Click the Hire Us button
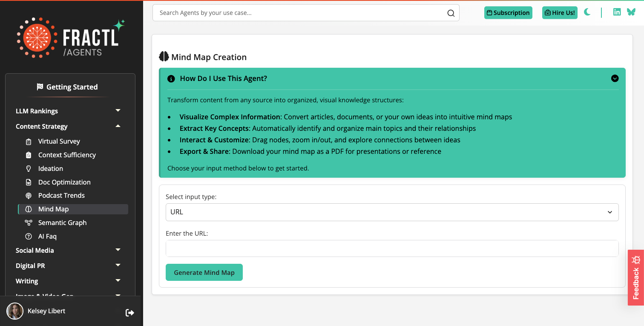Screen dimensions: 644x326 pos(559,12)
